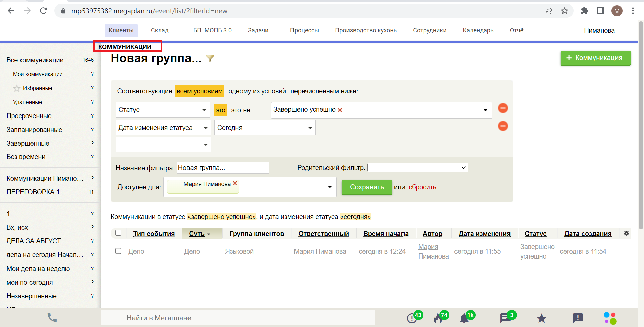Screen dimensions: 644x327
Task: Open Мария Пиманова responsible link
Action: pyautogui.click(x=320, y=251)
